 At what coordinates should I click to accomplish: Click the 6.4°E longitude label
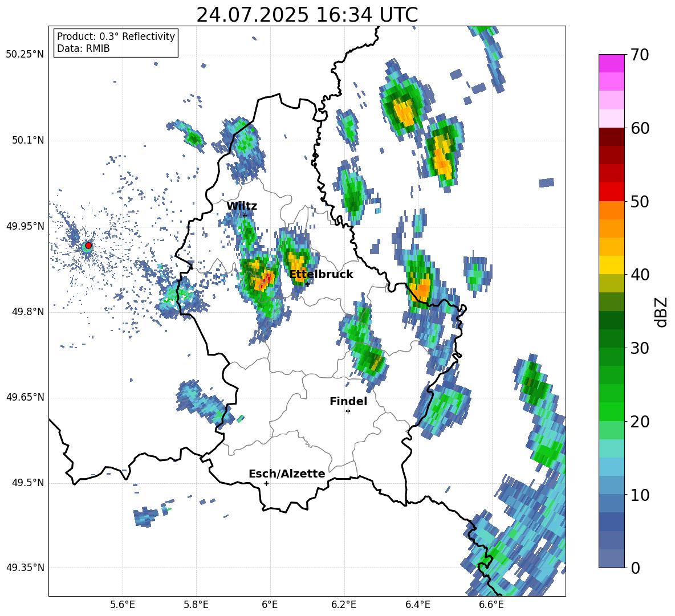point(417,605)
